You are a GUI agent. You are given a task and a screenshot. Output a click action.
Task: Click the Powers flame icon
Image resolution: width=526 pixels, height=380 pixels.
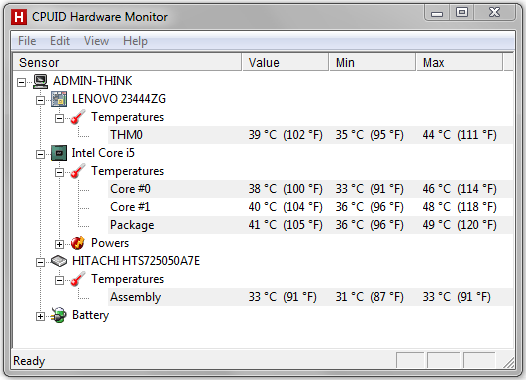tap(78, 243)
